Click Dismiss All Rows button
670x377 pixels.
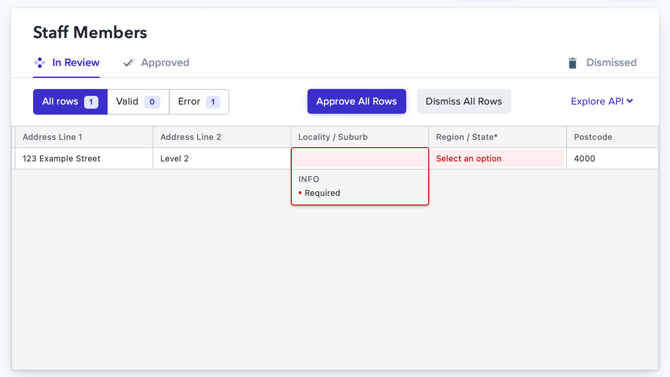tap(464, 101)
